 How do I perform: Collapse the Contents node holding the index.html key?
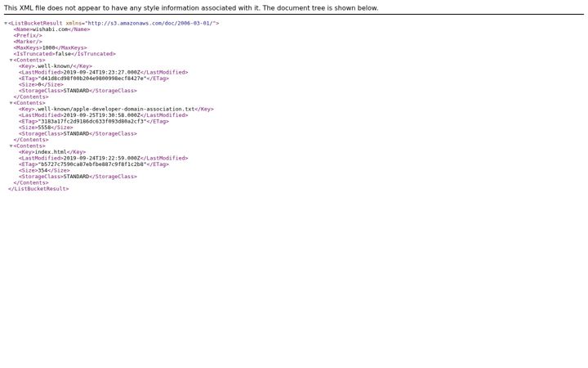pyautogui.click(x=11, y=146)
